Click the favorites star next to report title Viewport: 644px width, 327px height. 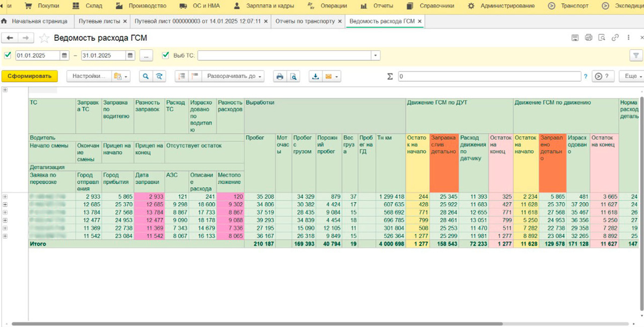(x=44, y=38)
